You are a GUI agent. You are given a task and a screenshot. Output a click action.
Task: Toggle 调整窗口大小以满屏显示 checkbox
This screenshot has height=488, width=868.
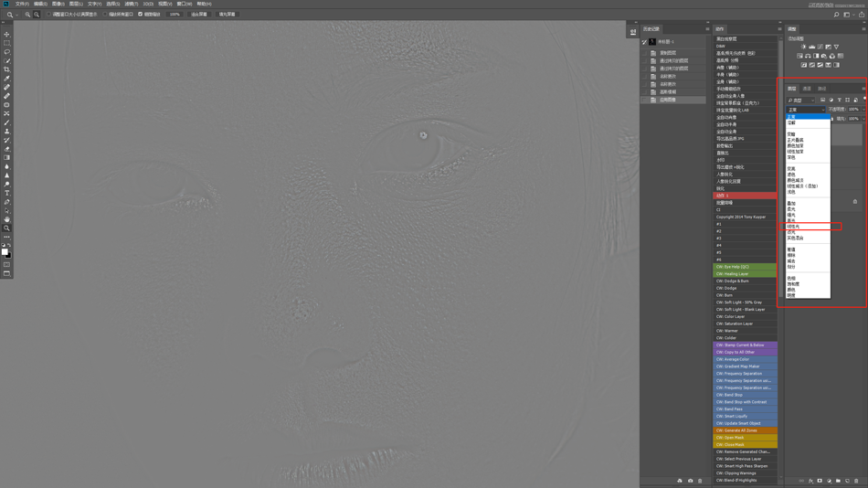pyautogui.click(x=48, y=15)
